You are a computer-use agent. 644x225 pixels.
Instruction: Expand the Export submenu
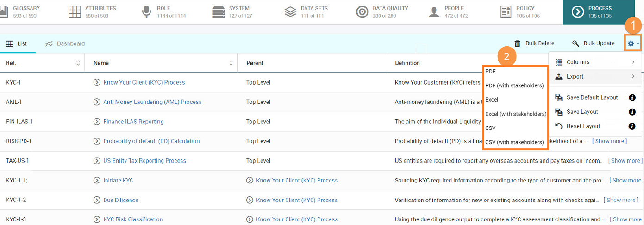[595, 76]
